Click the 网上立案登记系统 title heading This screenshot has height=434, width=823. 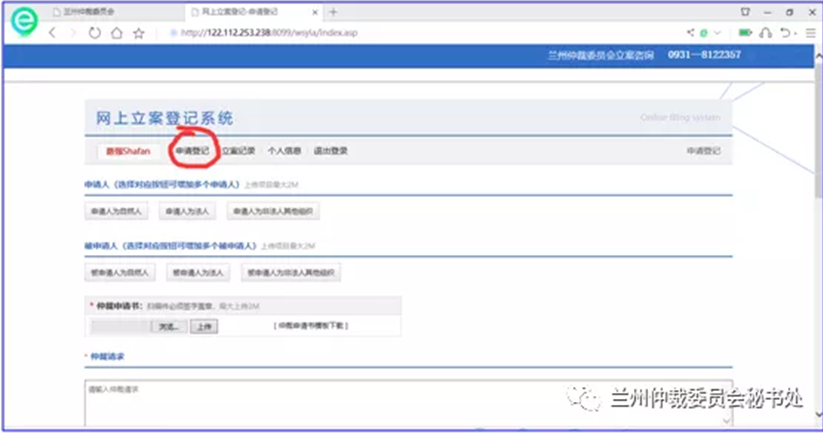pyautogui.click(x=164, y=118)
